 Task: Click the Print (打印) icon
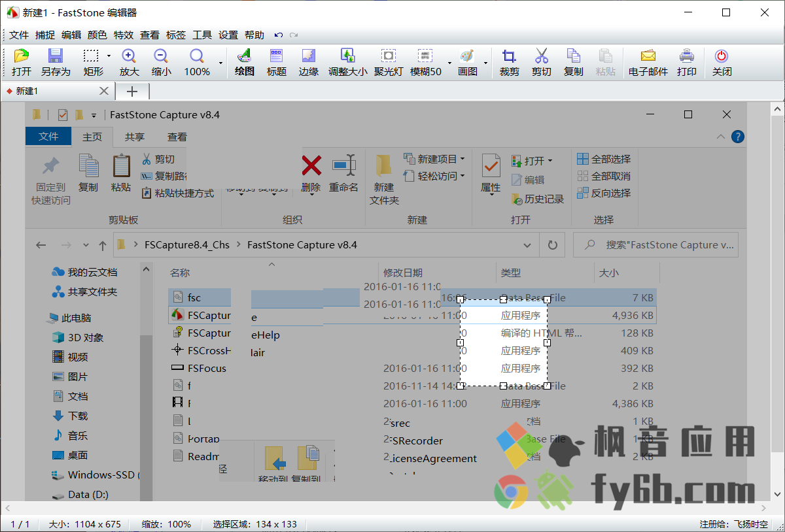[686, 62]
